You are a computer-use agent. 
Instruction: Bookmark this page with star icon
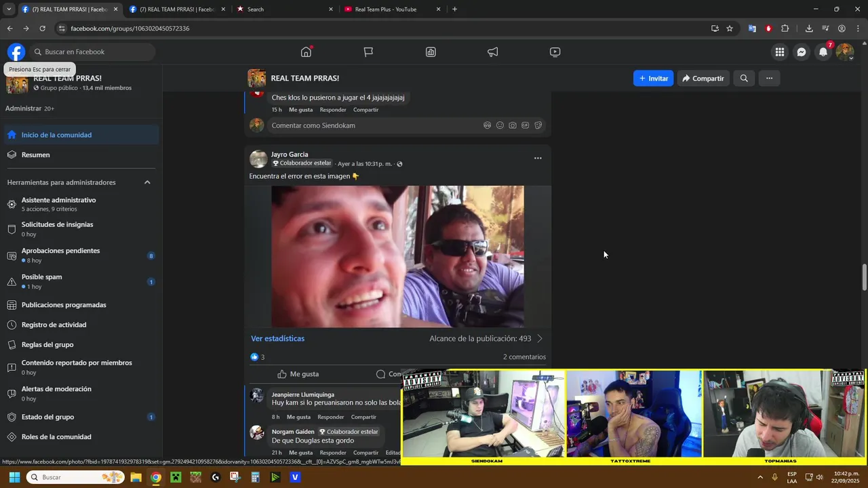click(730, 28)
